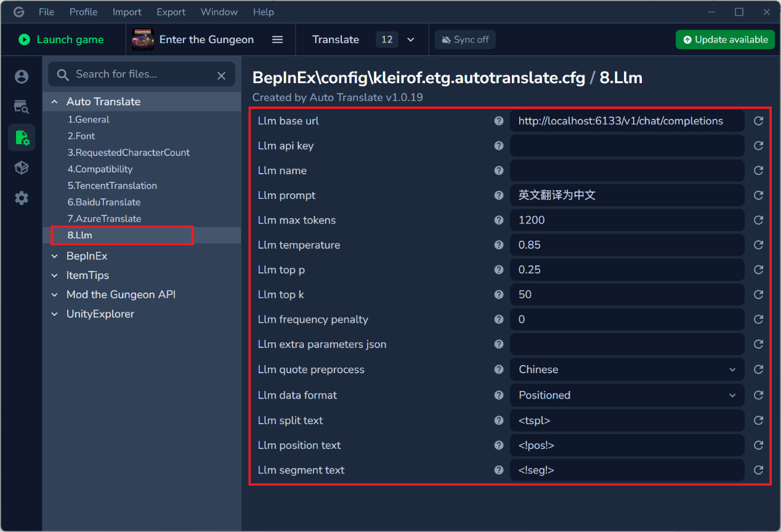Click the Gale logo icon
781x532 pixels.
(19, 12)
